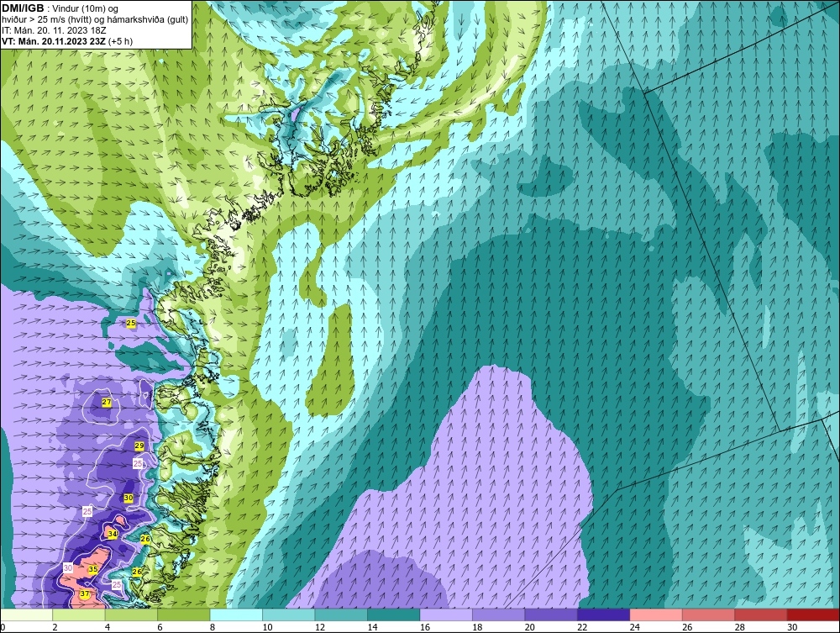Select the 18–20 m/s purple legend swatch

coord(499,615)
